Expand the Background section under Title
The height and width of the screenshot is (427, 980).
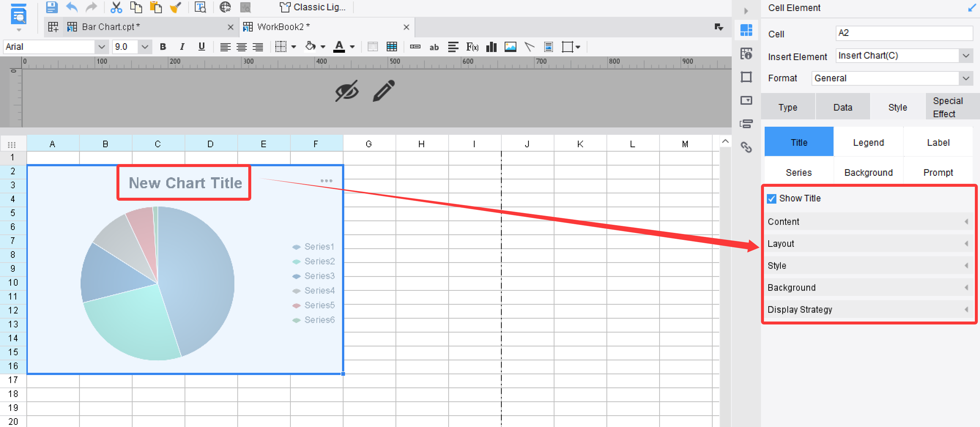click(869, 288)
